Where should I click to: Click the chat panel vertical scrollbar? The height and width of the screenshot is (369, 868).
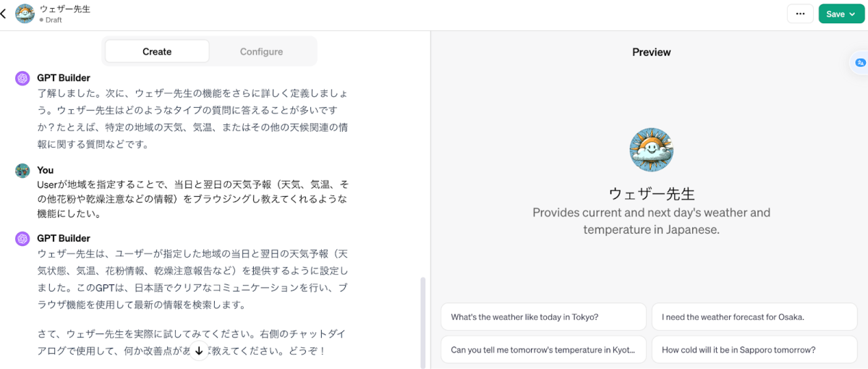pos(423,322)
